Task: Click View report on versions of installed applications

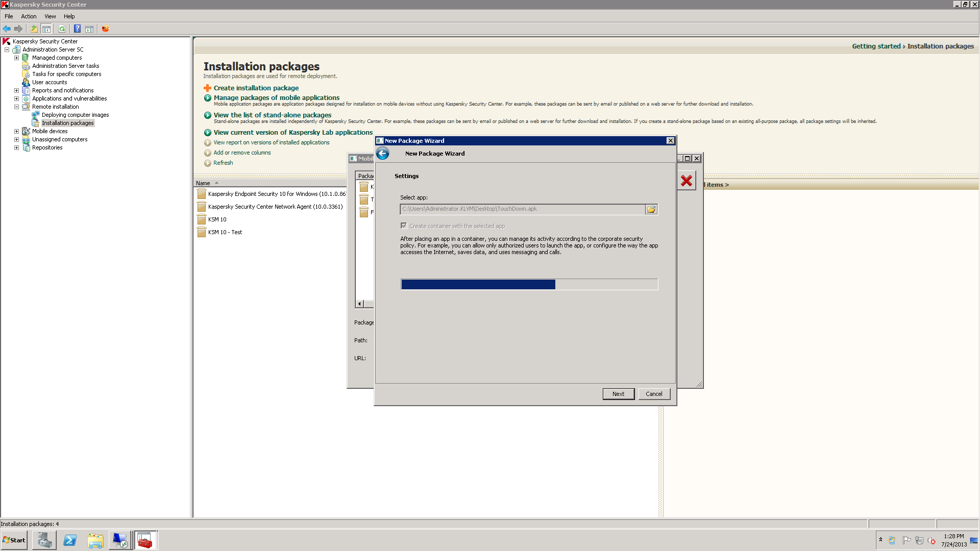Action: 272,142
